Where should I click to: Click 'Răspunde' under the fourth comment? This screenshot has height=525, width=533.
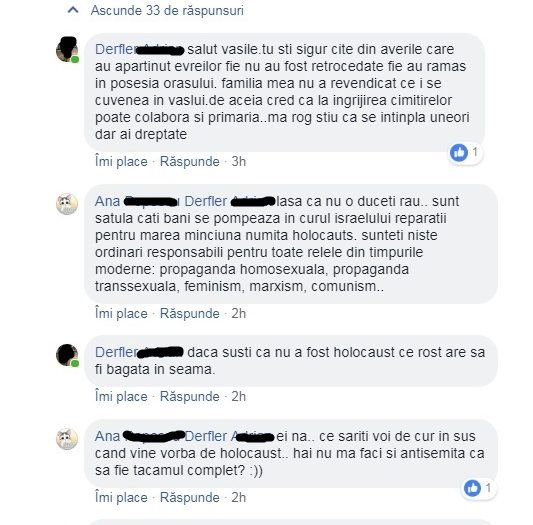189,497
